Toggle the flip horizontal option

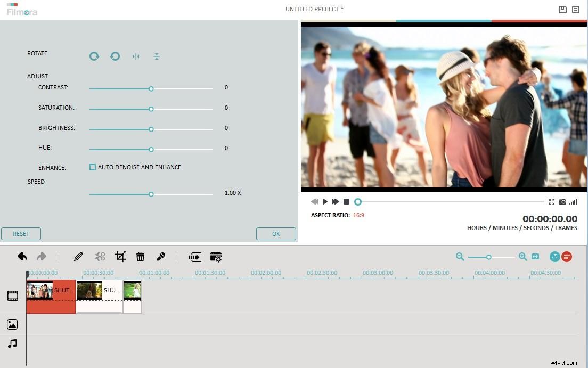point(136,56)
